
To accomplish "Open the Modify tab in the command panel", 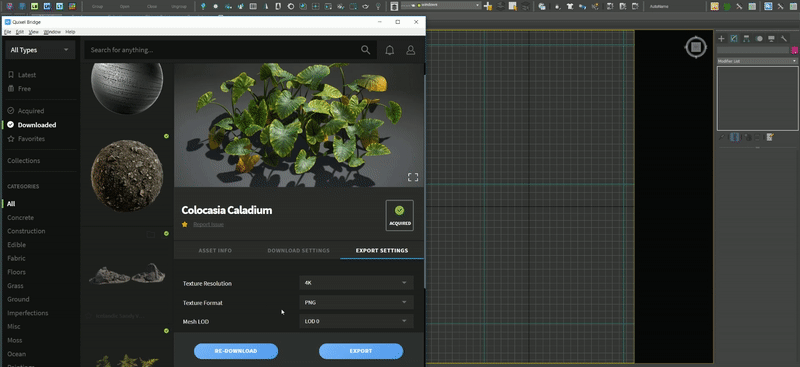I will (734, 39).
